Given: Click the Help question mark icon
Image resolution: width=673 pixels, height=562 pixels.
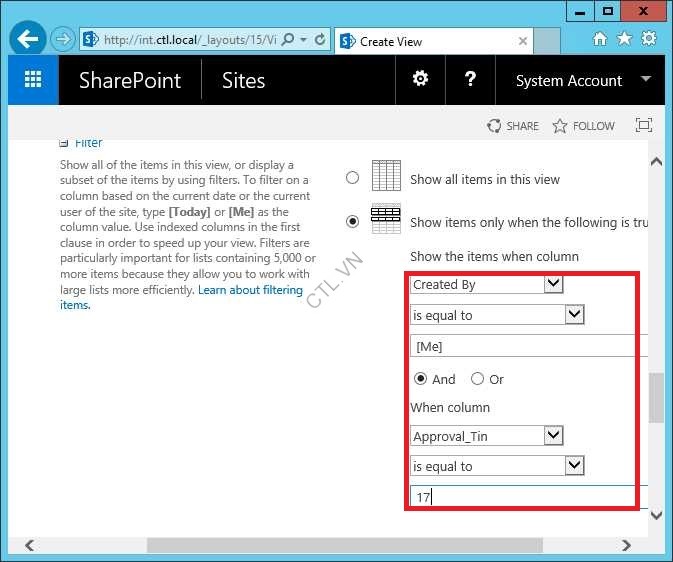Looking at the screenshot, I should pos(470,80).
